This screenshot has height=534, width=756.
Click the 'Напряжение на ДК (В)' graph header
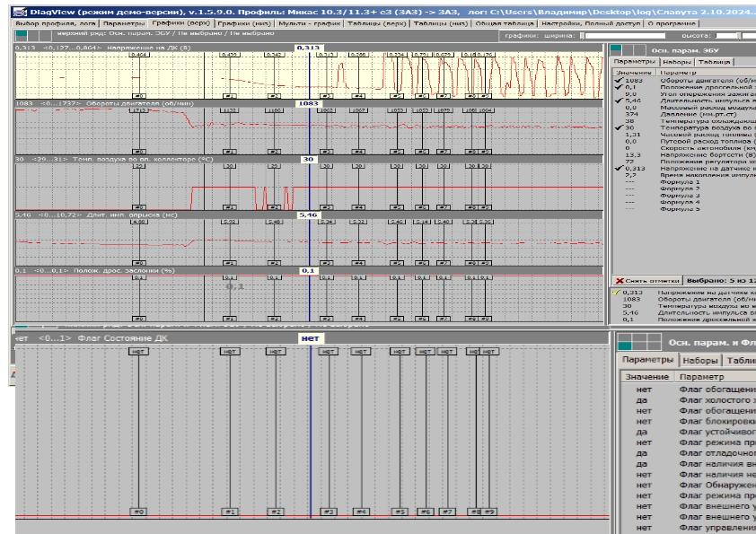(309, 48)
